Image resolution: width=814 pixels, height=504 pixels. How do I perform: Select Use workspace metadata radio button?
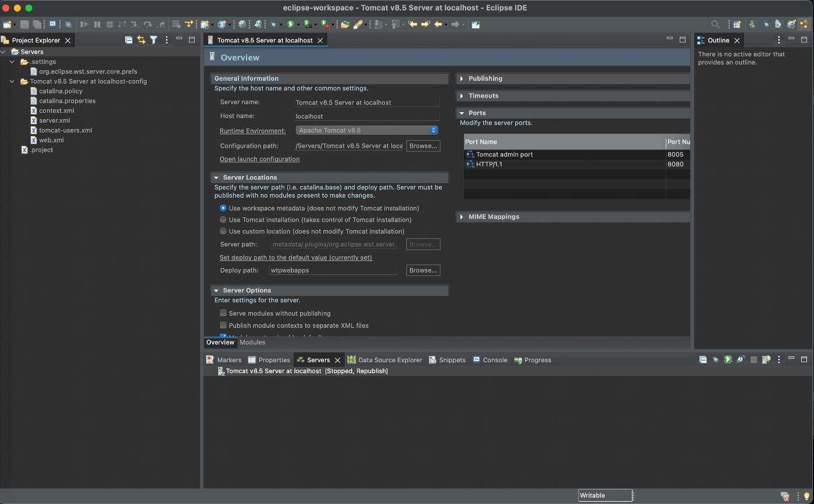pos(223,208)
